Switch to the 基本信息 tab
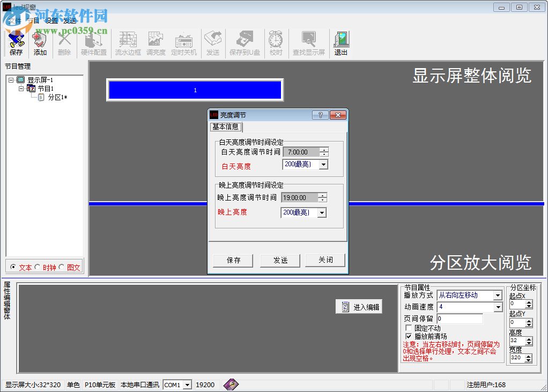The image size is (548, 392). [x=227, y=127]
